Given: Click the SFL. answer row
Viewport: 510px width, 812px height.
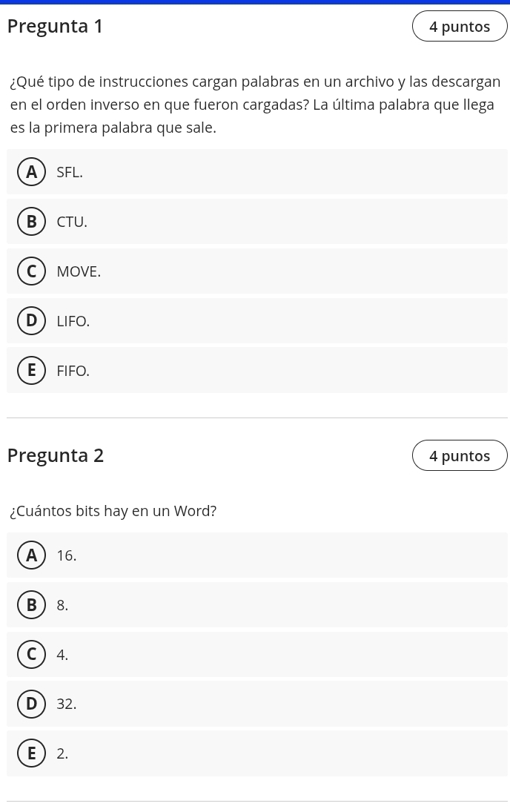Looking at the screenshot, I should (x=256, y=172).
